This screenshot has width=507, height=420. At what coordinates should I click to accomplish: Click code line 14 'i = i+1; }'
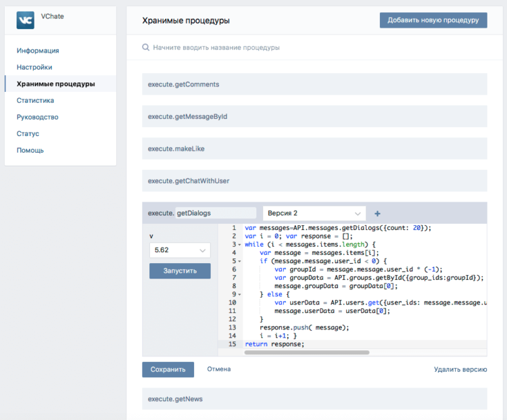point(278,336)
